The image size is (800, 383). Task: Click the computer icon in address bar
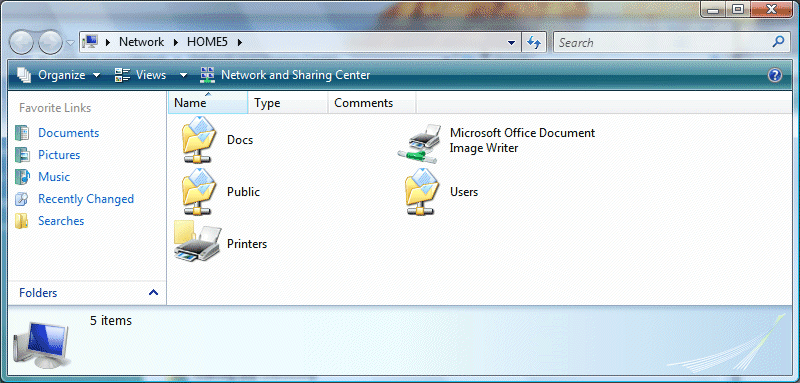pyautogui.click(x=90, y=42)
